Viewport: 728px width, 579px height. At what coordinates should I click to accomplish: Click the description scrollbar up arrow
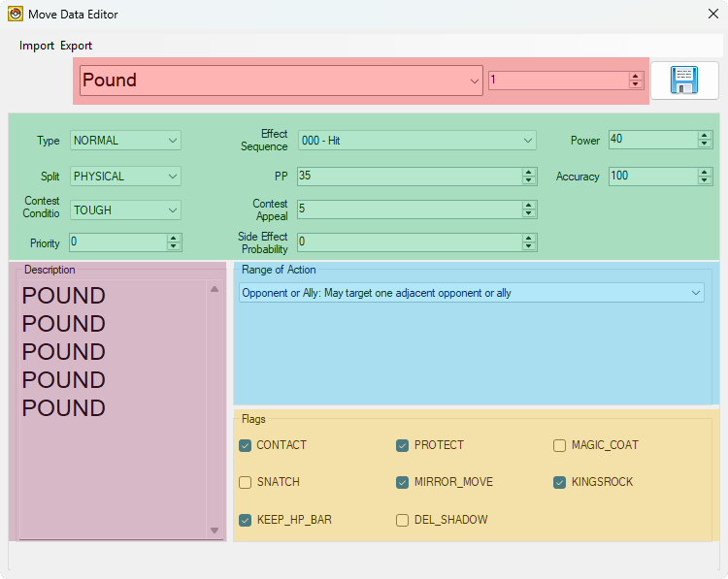coord(215,289)
